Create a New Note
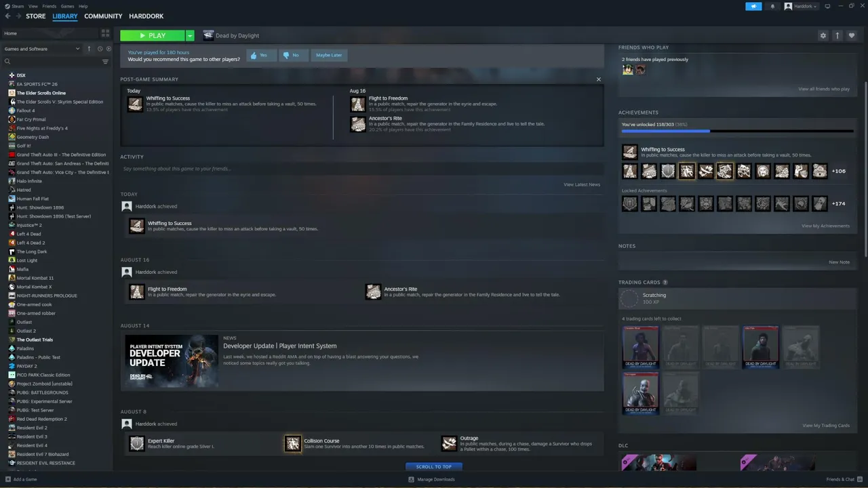 (839, 262)
